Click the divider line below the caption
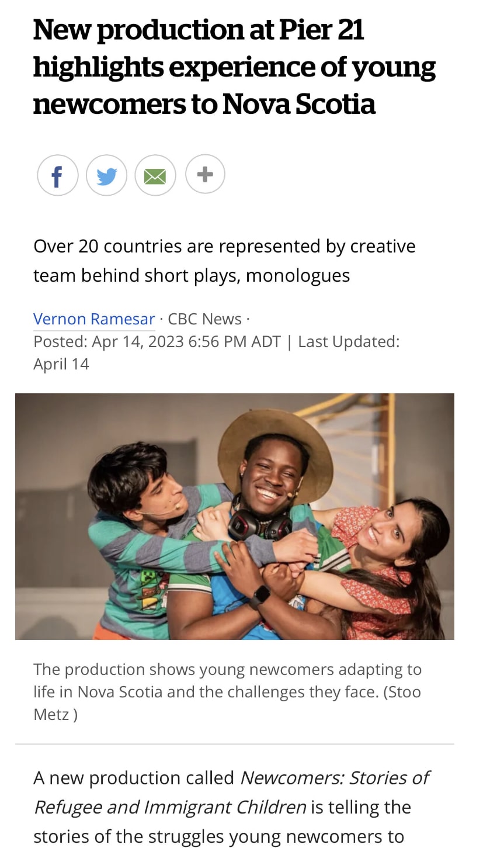This screenshot has width=504, height=848. 234,744
